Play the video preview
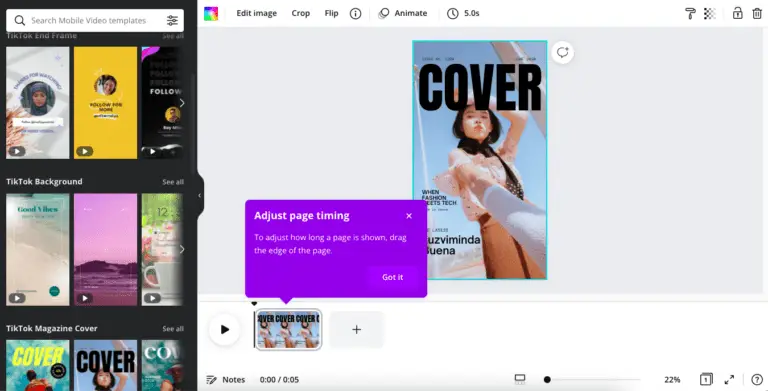 (x=224, y=329)
